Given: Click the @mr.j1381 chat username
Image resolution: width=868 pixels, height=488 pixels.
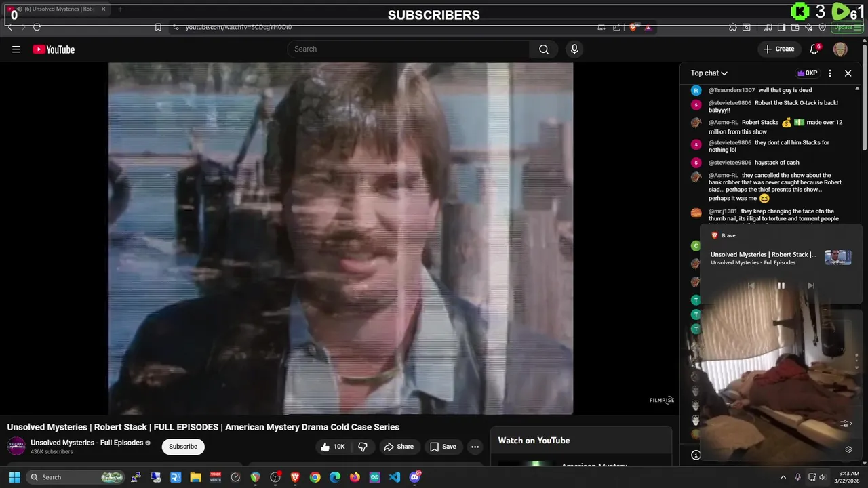Looking at the screenshot, I should click(x=723, y=211).
